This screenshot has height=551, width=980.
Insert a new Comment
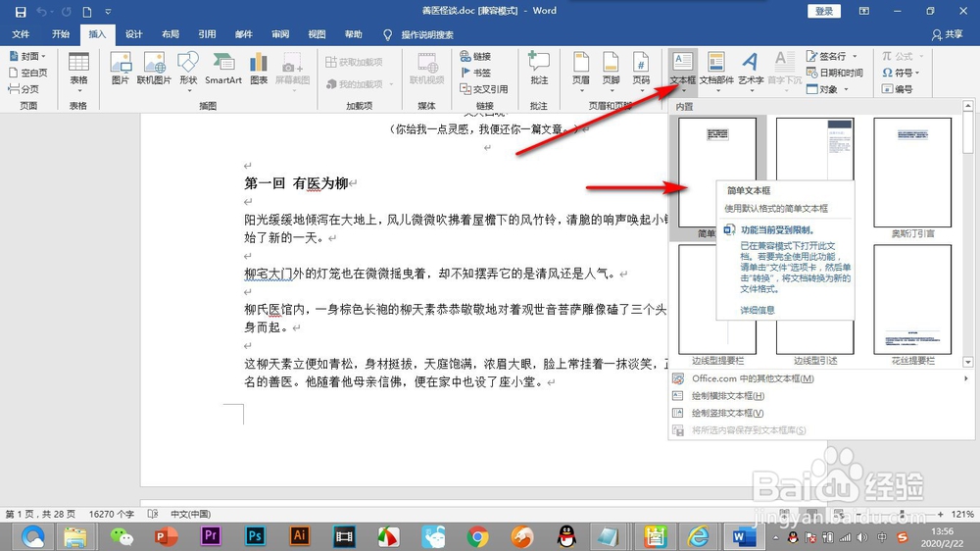pyautogui.click(x=539, y=69)
